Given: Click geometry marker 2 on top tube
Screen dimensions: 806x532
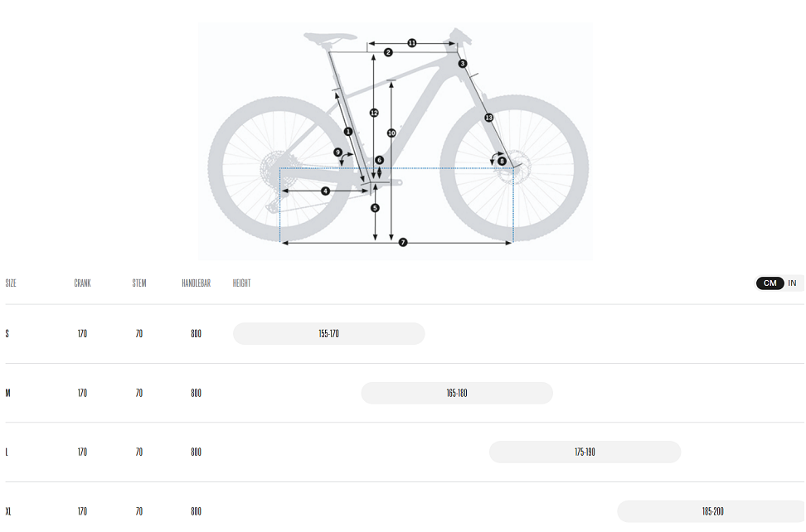Looking at the screenshot, I should click(x=388, y=52).
